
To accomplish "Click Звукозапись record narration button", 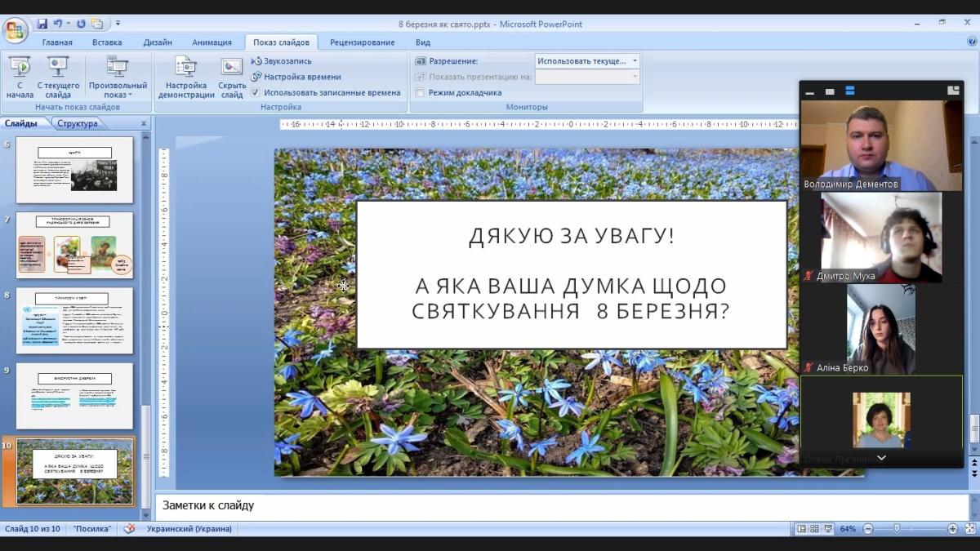I will point(282,61).
